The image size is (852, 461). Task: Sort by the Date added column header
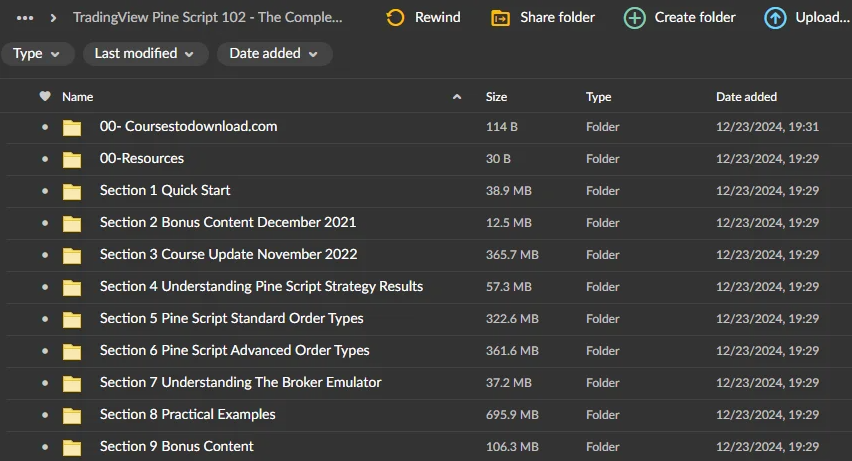click(x=746, y=97)
